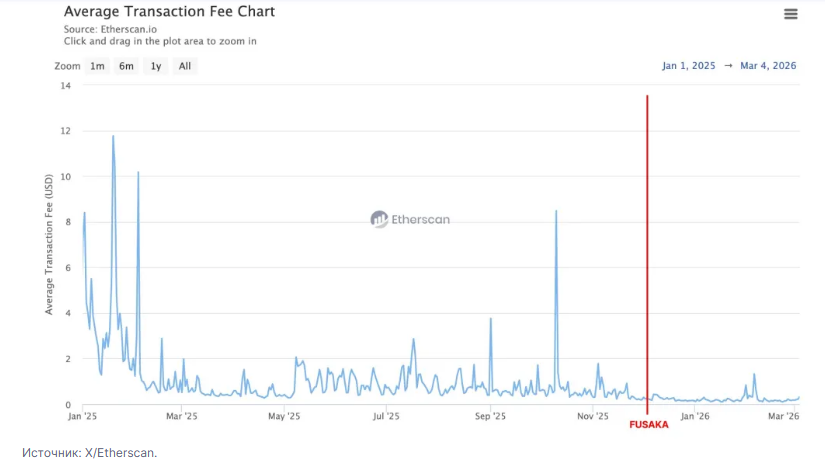Click the 10 y-axis value
825x462 pixels.
tap(65, 177)
